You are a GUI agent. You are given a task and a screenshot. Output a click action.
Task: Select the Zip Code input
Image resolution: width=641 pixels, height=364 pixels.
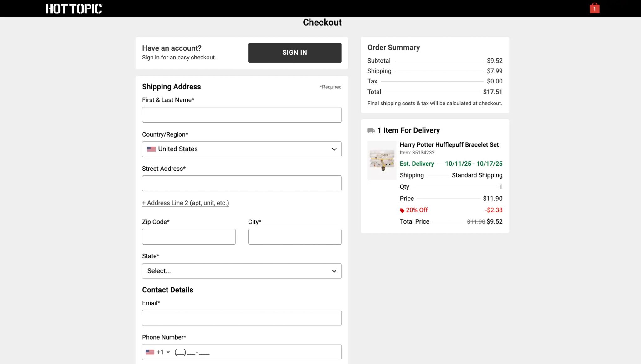[x=189, y=236]
